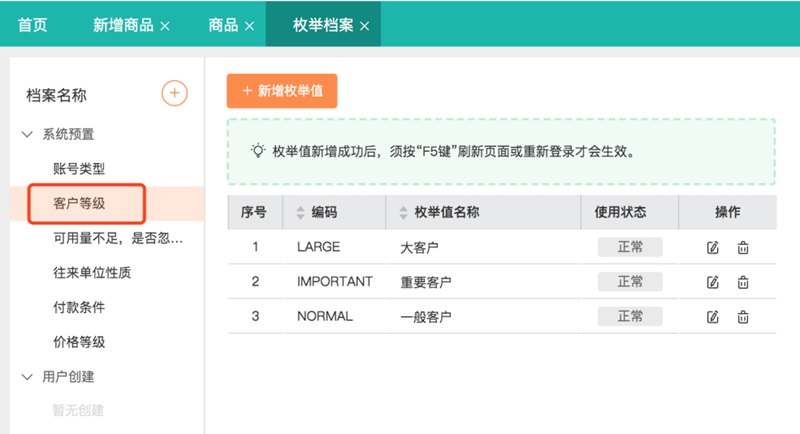Click the 新增枚举值 button

tap(282, 90)
